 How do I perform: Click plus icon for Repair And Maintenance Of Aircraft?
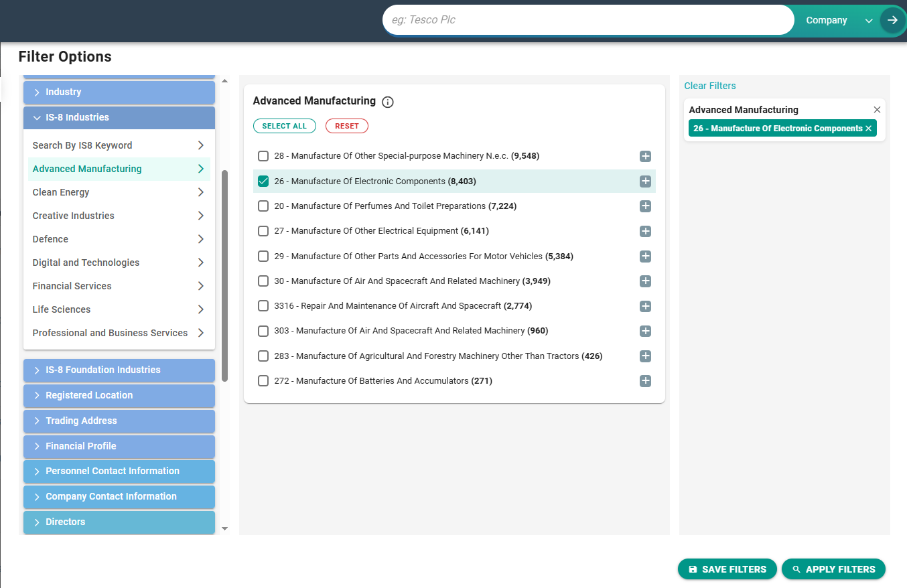tap(645, 306)
